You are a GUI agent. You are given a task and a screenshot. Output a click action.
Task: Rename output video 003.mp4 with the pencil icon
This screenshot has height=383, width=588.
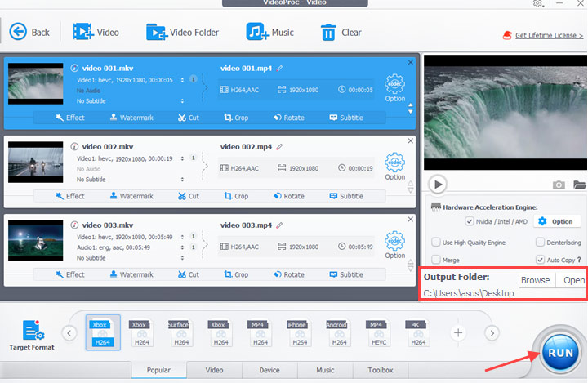(279, 225)
